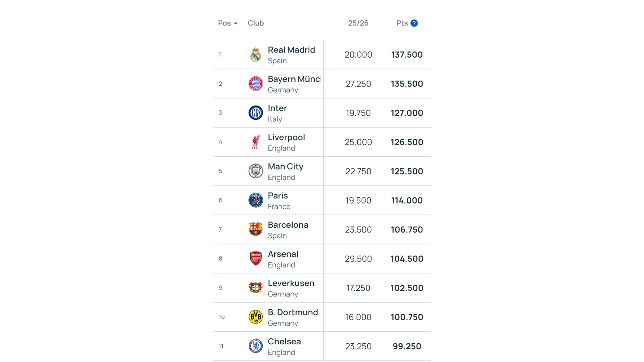This screenshot has width=644, height=362.
Task: Click the Barcelona club crest
Action: point(256,229)
